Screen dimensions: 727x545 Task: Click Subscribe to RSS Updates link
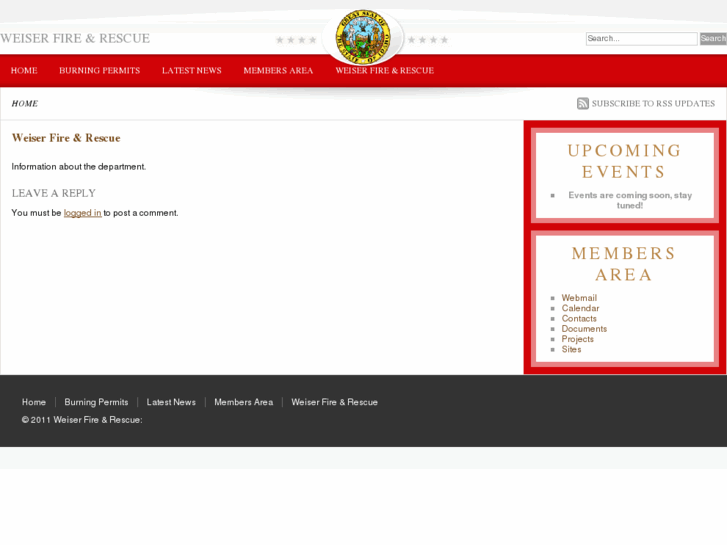pos(653,103)
